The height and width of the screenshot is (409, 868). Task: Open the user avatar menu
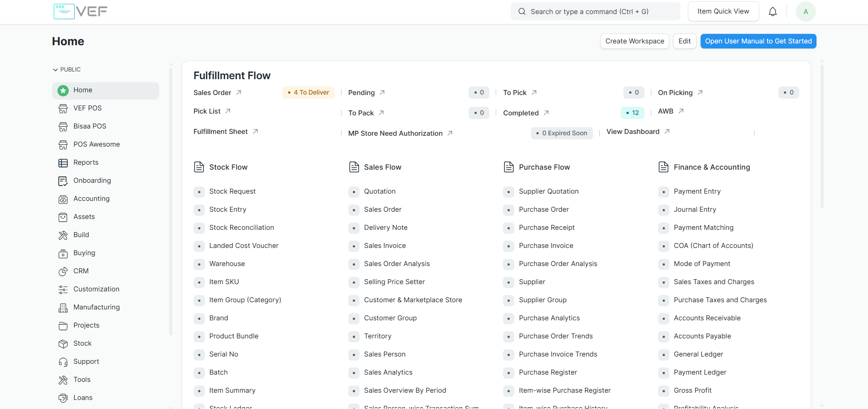point(805,12)
